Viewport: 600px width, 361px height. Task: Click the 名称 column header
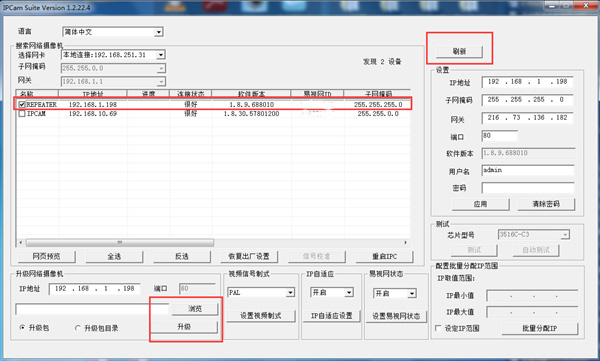(x=37, y=94)
